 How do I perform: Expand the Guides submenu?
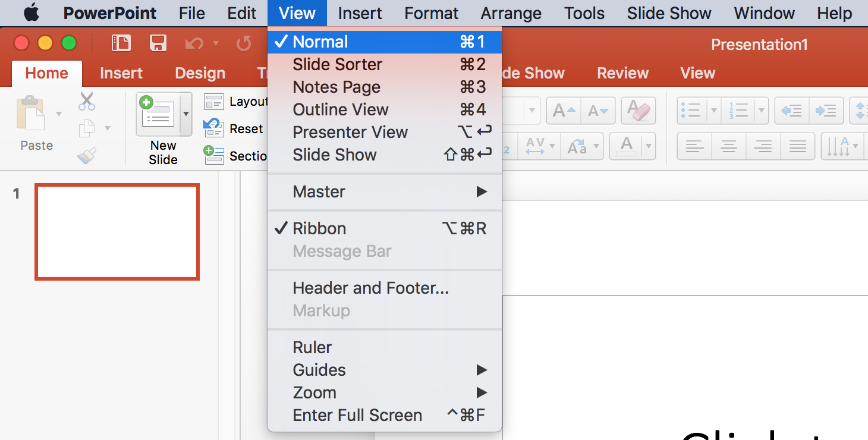tap(385, 370)
